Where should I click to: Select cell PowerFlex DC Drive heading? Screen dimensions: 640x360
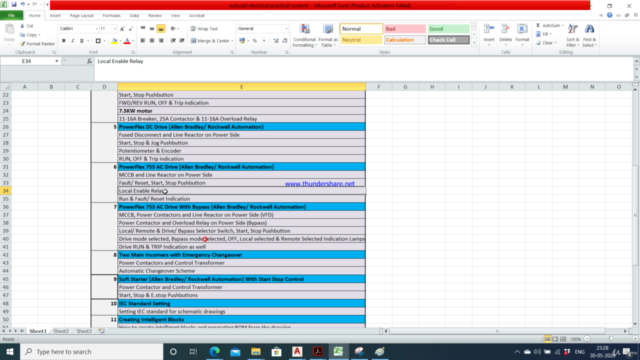click(x=241, y=127)
